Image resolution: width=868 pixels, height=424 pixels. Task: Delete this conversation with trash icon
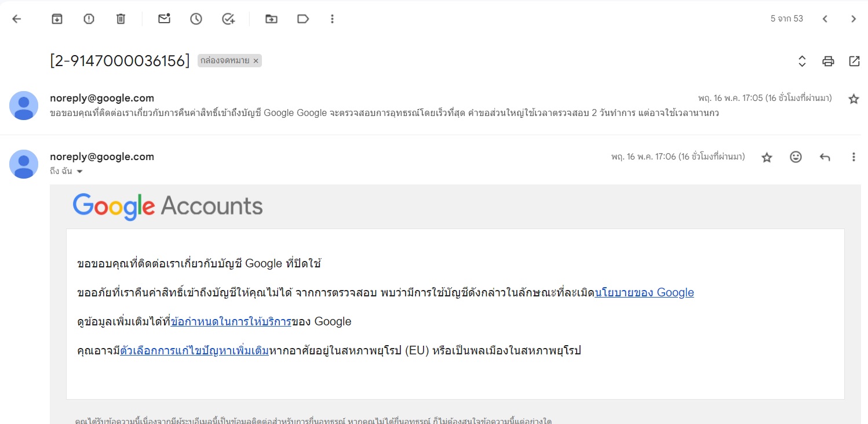[121, 19]
